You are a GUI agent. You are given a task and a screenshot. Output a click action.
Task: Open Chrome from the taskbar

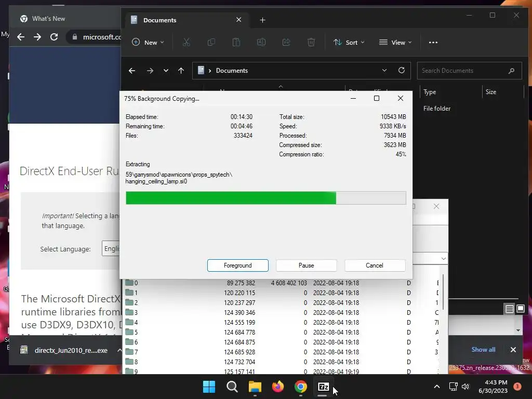(x=301, y=387)
